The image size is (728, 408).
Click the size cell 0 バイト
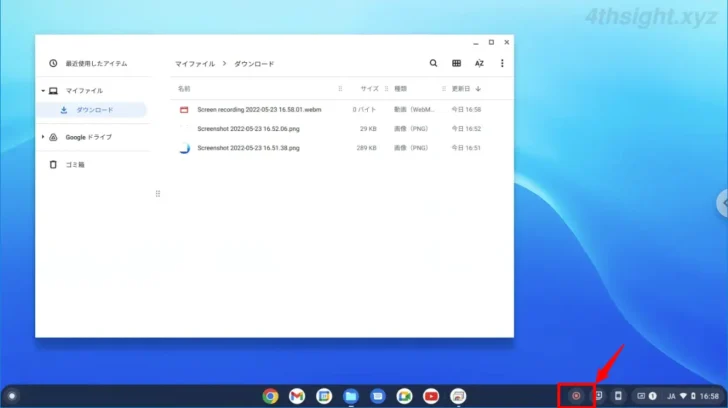(x=364, y=110)
